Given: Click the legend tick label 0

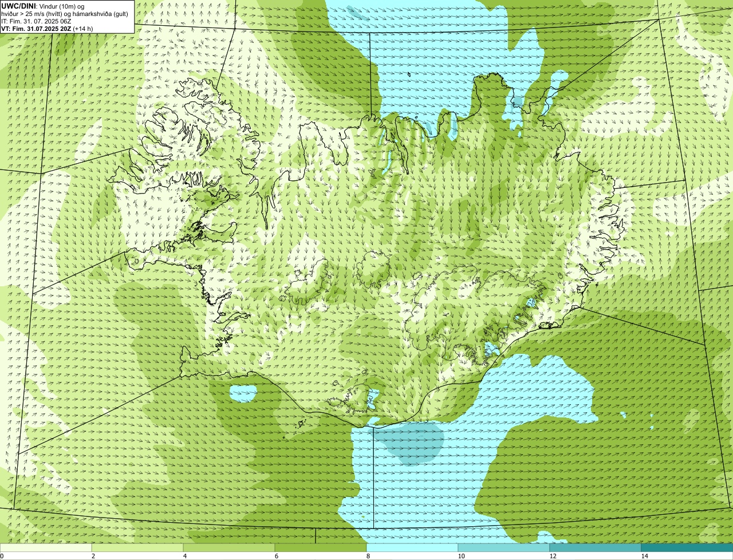Looking at the screenshot, I should [2, 555].
